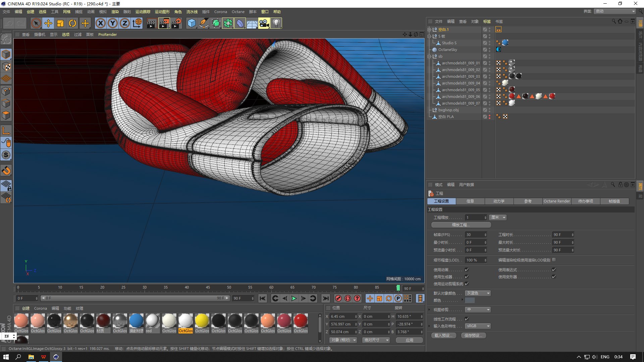
Task: Select the Scale tool icon
Action: coord(60,23)
